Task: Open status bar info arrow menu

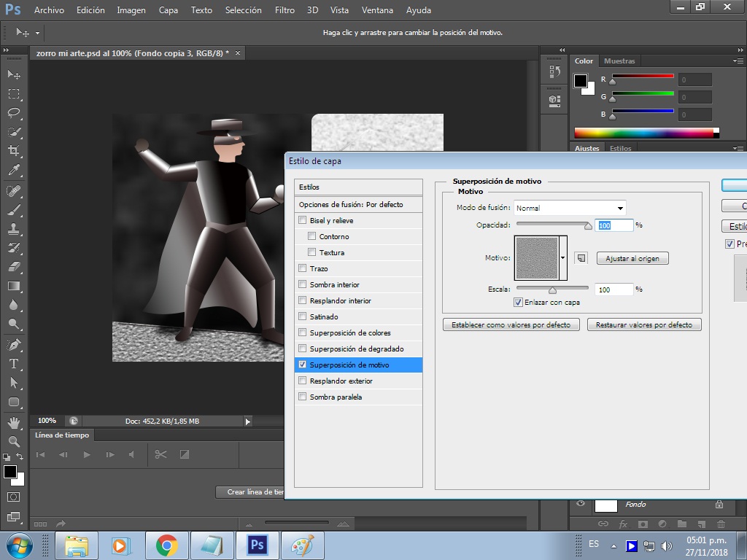Action: (x=248, y=421)
